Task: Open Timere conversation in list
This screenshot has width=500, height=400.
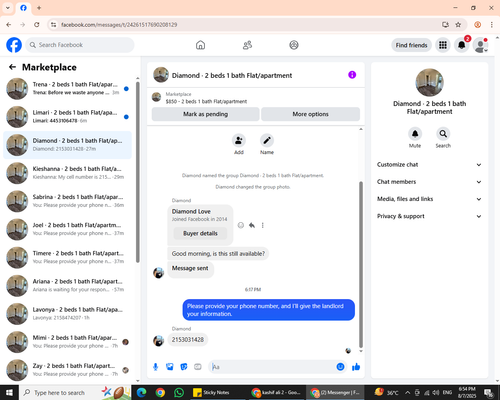Action: (67, 257)
